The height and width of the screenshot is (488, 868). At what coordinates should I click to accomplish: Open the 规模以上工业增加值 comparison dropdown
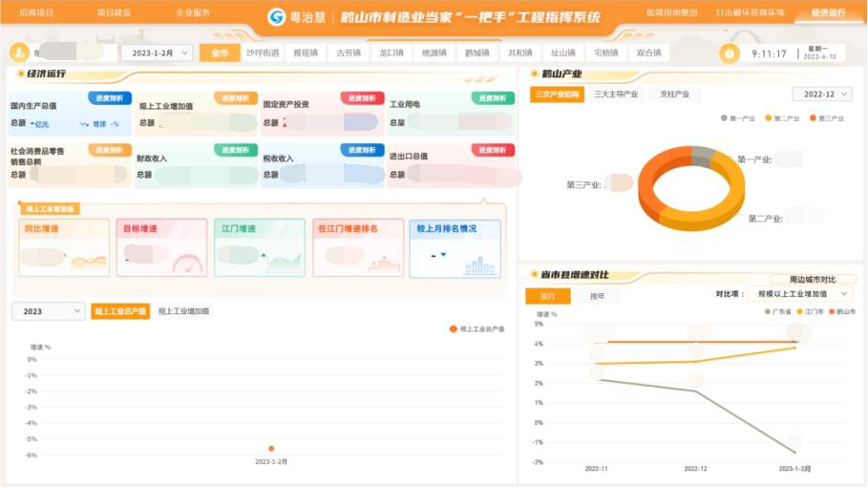[799, 293]
